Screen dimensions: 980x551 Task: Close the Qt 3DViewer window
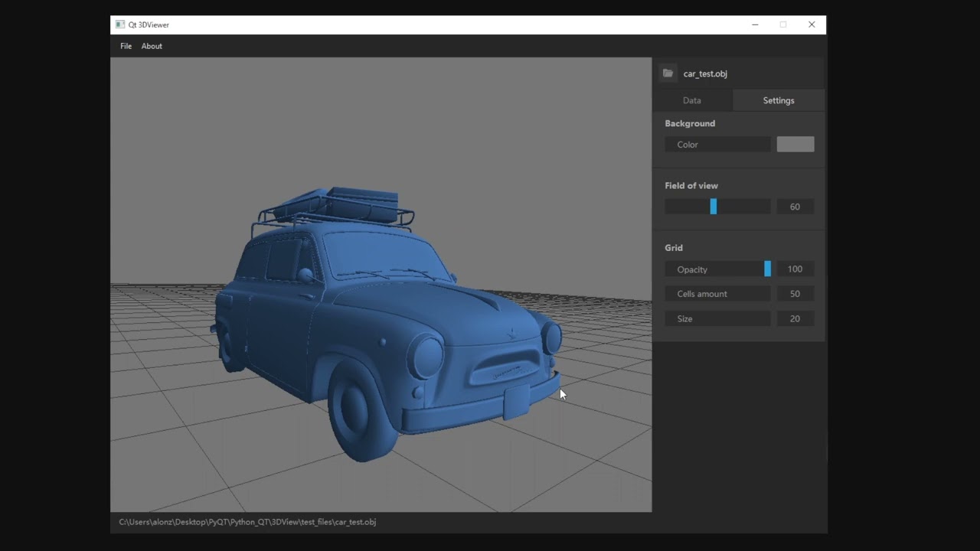(x=812, y=24)
